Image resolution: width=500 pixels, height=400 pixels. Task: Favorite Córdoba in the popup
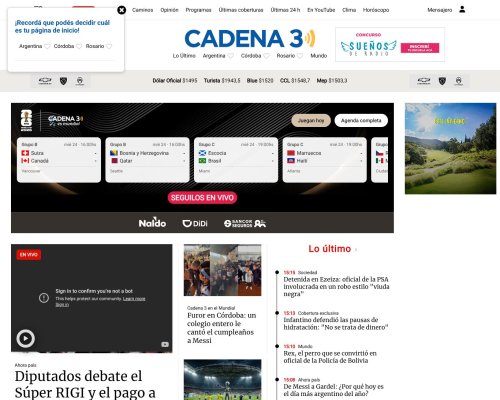pos(79,46)
